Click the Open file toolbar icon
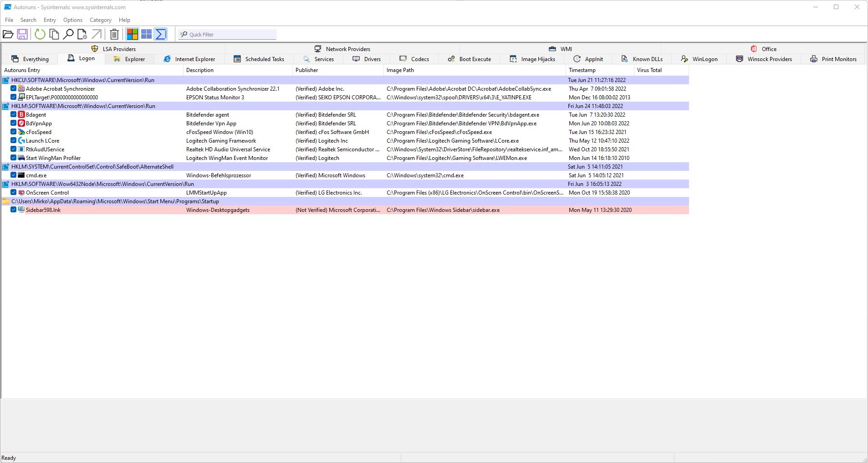The image size is (868, 463). 8,34
